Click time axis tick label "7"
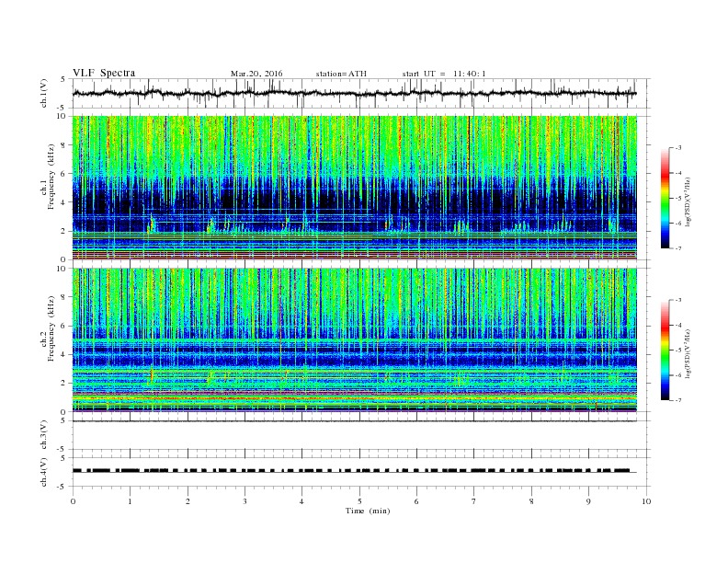 tap(474, 501)
